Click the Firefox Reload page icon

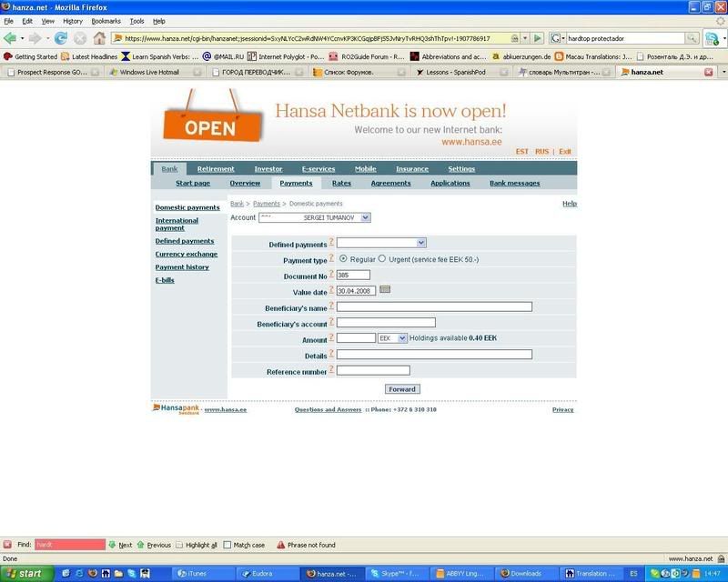tap(60, 38)
